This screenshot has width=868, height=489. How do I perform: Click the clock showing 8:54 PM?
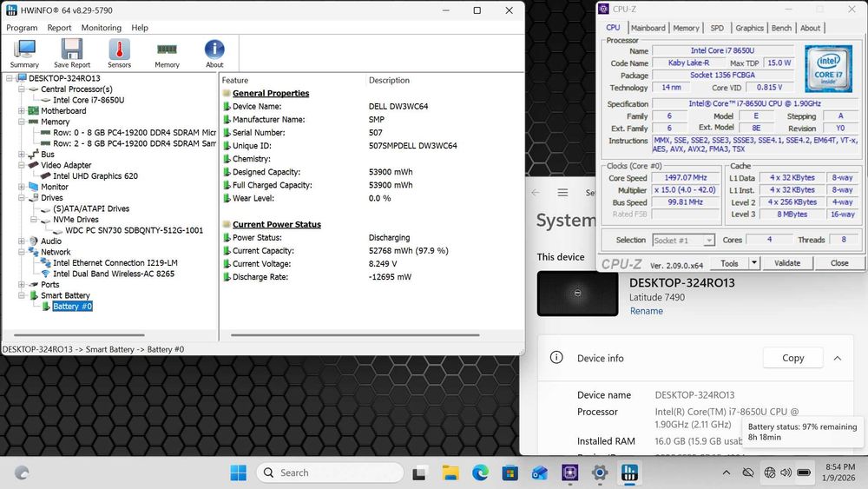click(x=839, y=466)
